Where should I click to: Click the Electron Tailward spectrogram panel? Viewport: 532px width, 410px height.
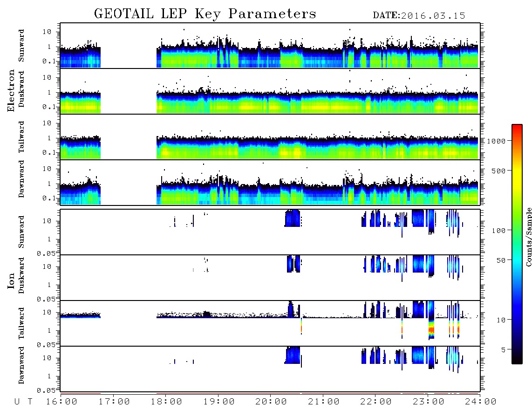(x=270, y=137)
